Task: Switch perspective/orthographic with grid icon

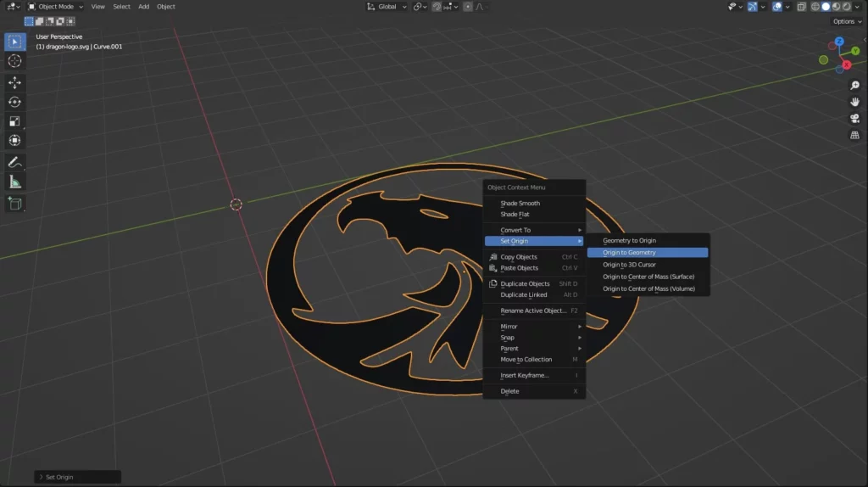Action: [x=854, y=135]
